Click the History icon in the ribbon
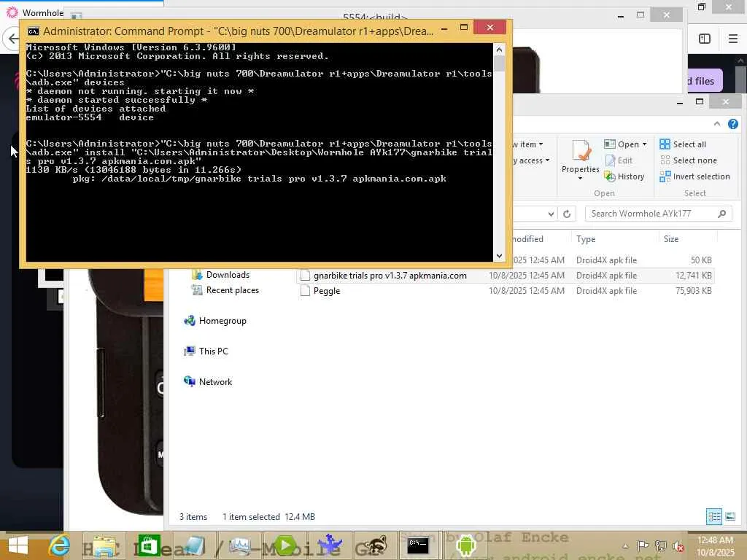 click(610, 176)
